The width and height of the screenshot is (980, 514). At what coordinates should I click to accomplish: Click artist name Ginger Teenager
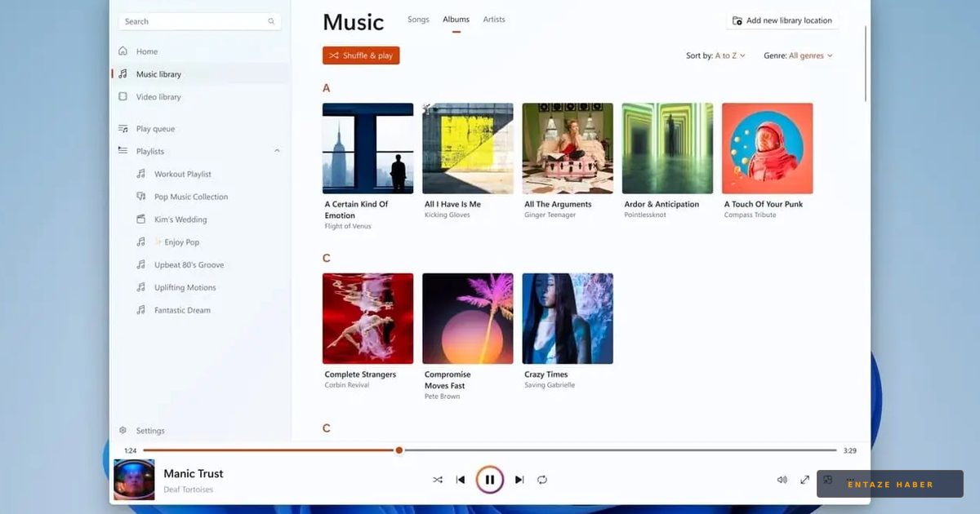(550, 215)
